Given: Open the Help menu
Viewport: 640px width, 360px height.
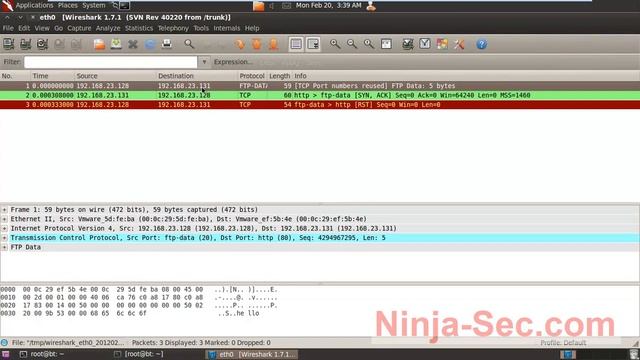Looking at the screenshot, I should (252, 28).
